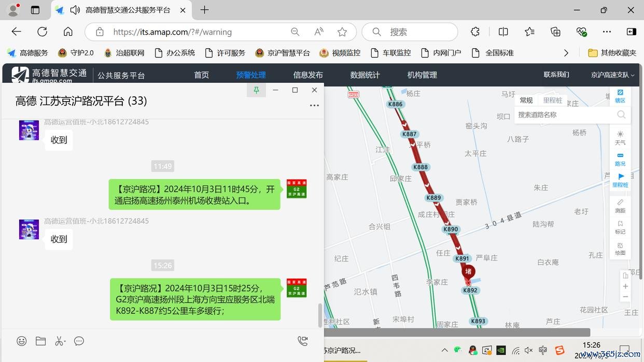
Task: Toggle the 里程桩 milestone layer button
Action: tap(620, 180)
